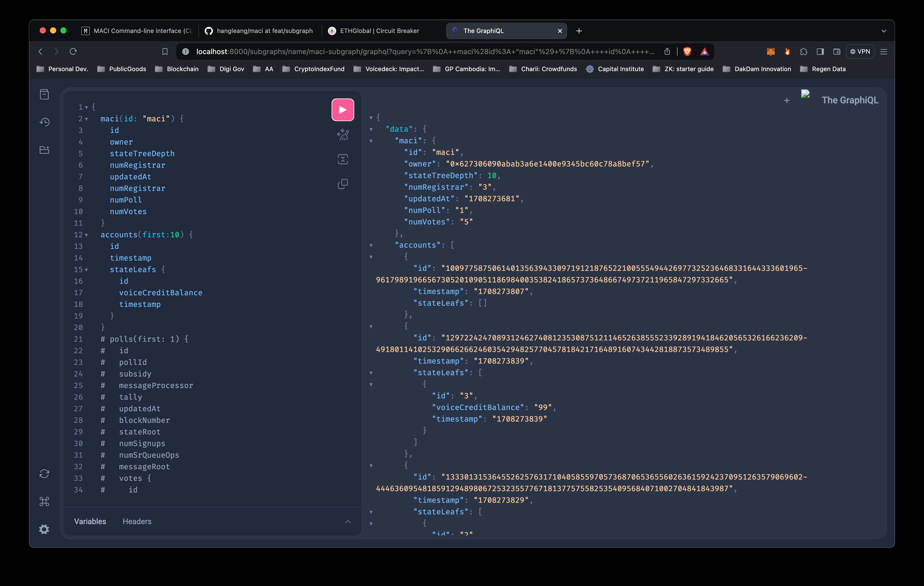Show the query History panel
This screenshot has height=586, width=924.
tap(45, 122)
